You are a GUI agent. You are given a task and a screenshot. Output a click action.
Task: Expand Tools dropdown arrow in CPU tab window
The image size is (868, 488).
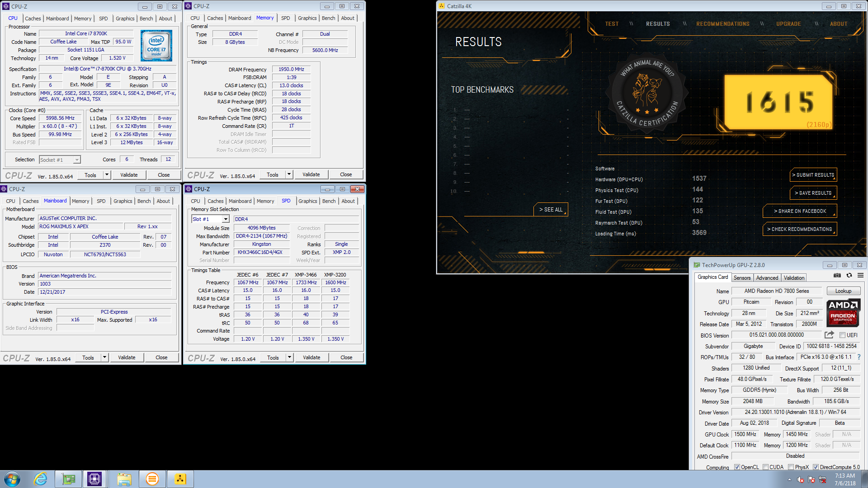tap(107, 175)
